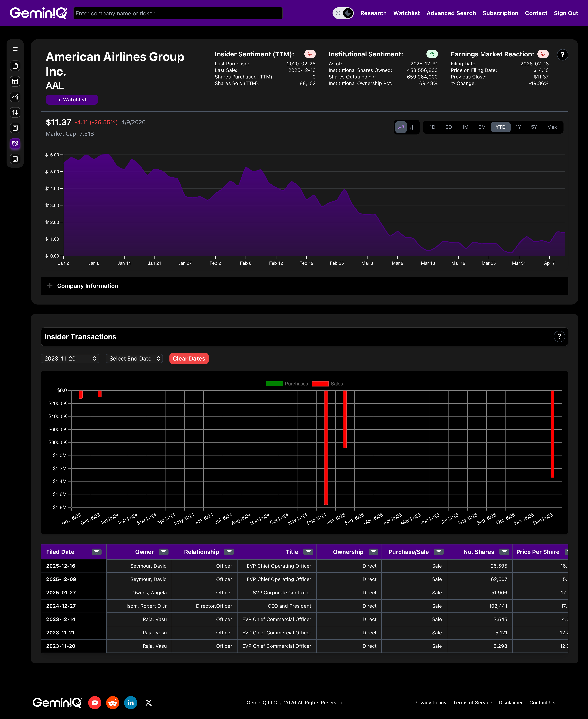Open the calculator sidebar icon
Viewport: 588px width, 719px height.
(x=15, y=128)
